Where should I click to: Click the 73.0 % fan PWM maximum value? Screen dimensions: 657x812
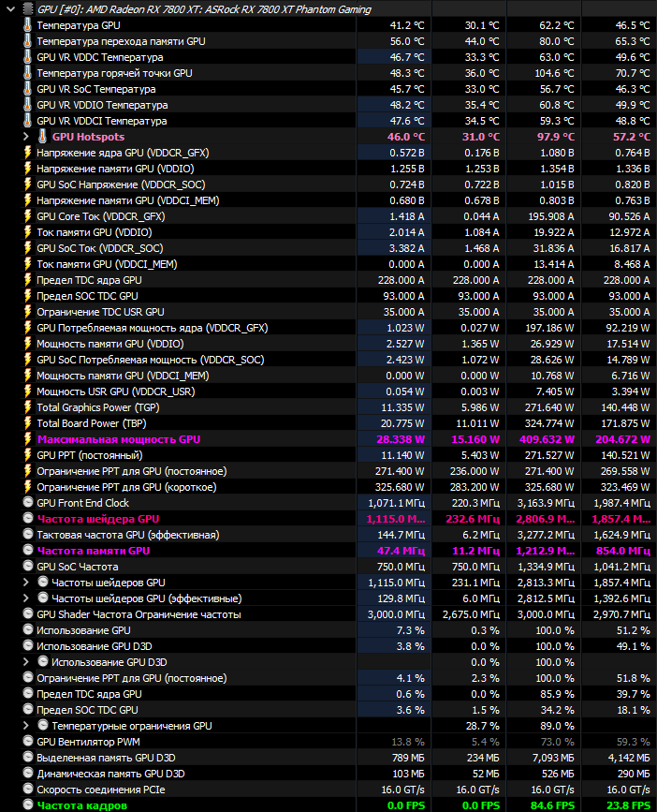tap(557, 742)
